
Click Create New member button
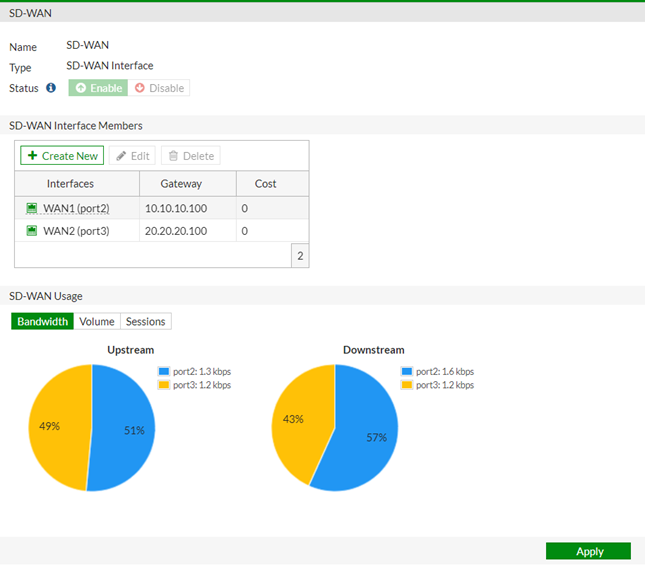(x=62, y=156)
